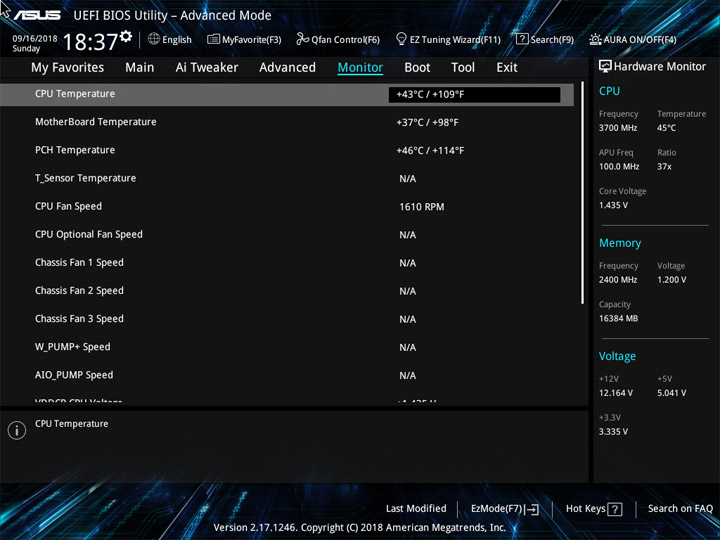Select Chassis Fan 2 Speed row
This screenshot has height=540, width=720.
(x=287, y=291)
